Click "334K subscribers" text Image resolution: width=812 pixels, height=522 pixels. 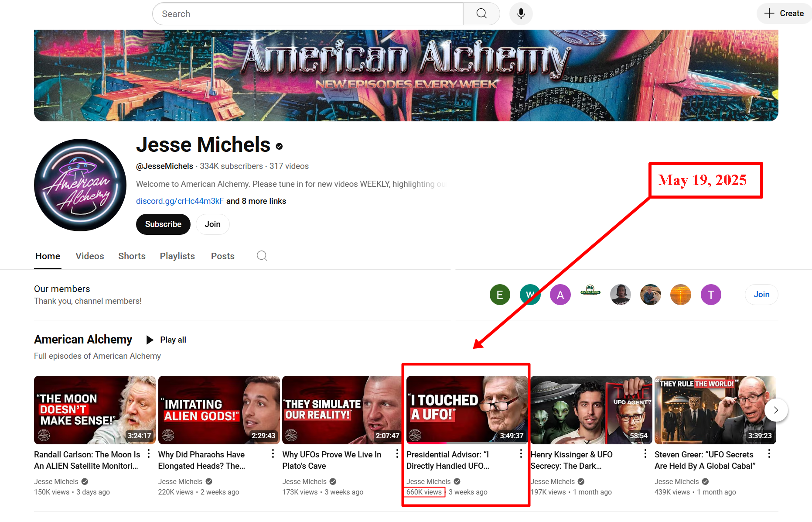231,166
